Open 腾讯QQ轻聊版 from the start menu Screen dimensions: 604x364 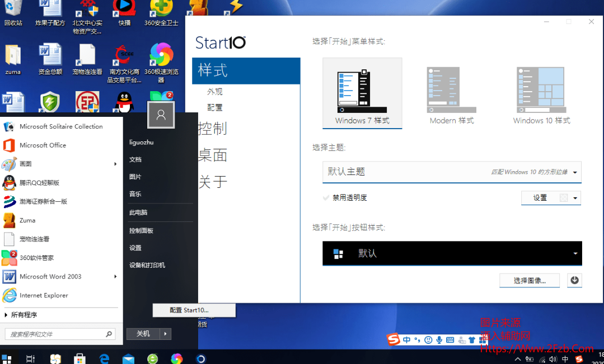click(39, 183)
